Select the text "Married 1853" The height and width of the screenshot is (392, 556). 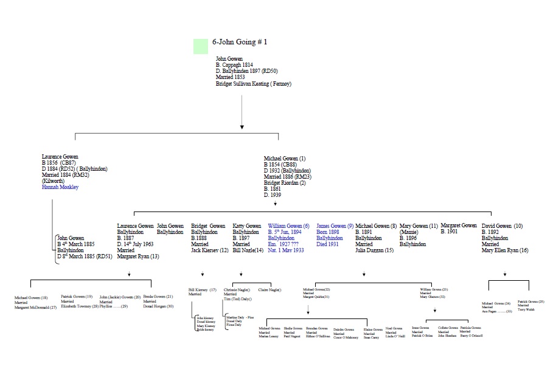pyautogui.click(x=230, y=77)
